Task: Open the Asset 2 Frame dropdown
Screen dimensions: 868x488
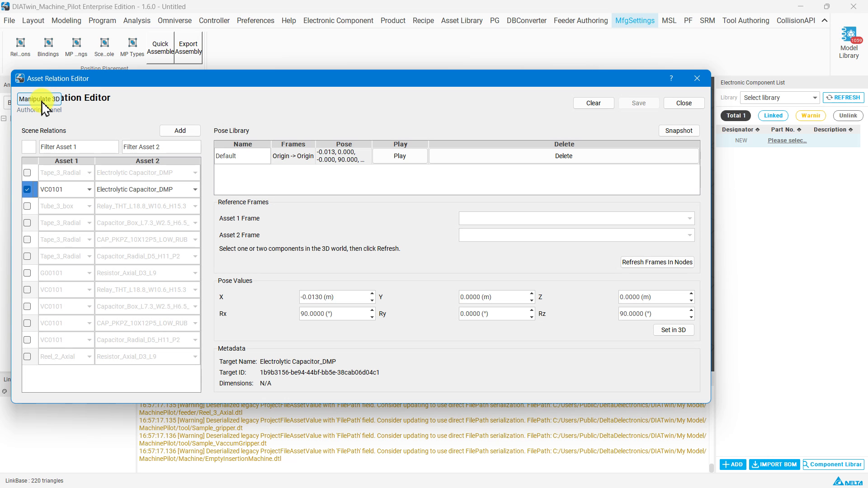Action: pos(576,235)
